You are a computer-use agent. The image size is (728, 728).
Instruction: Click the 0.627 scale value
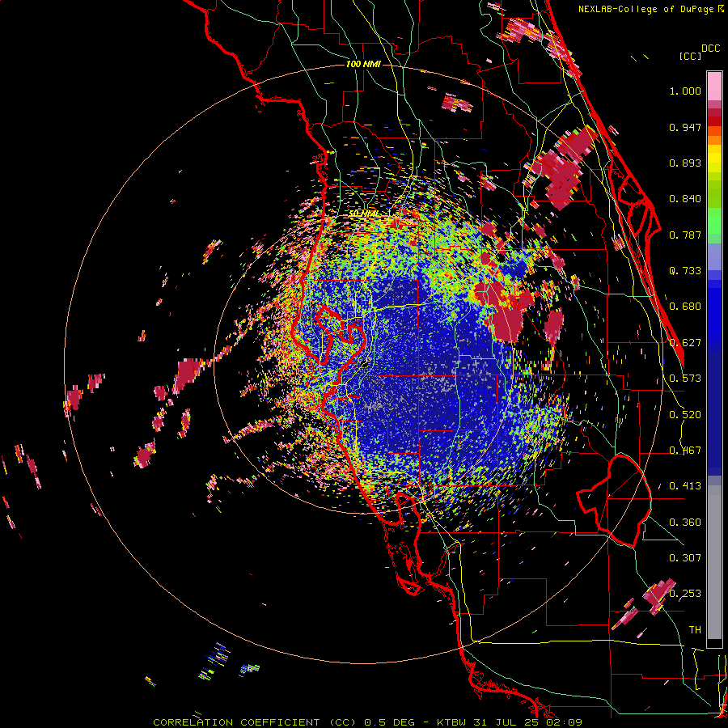[685, 343]
